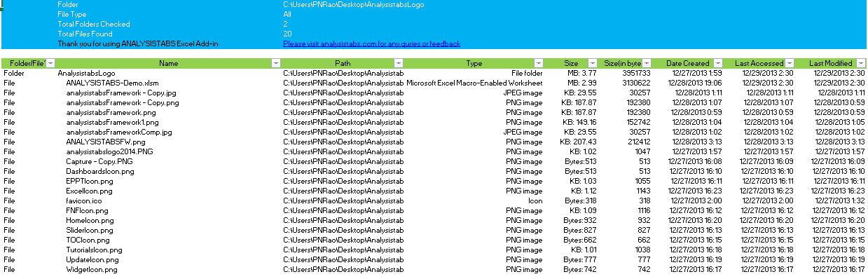Select the 'Icon' type cell for favicon.ico

pyautogui.click(x=535, y=200)
